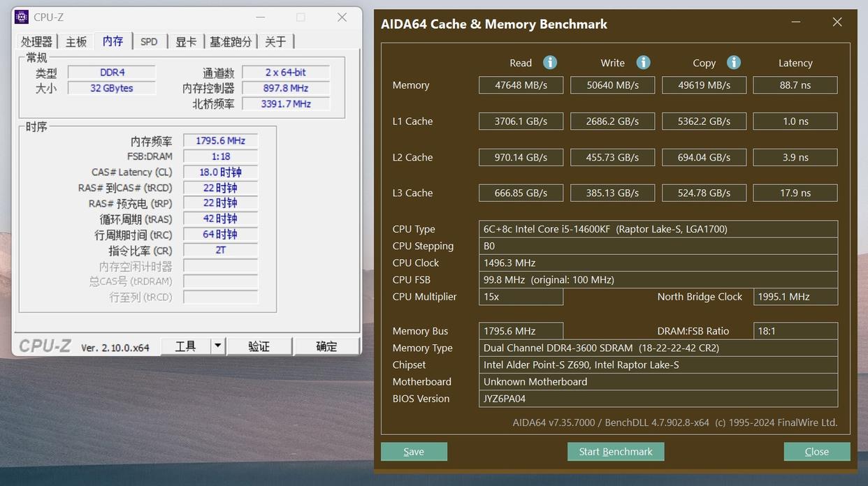Click the memory controller value 897.8 MHz
Image resolution: width=868 pixels, height=486 pixels.
click(285, 88)
